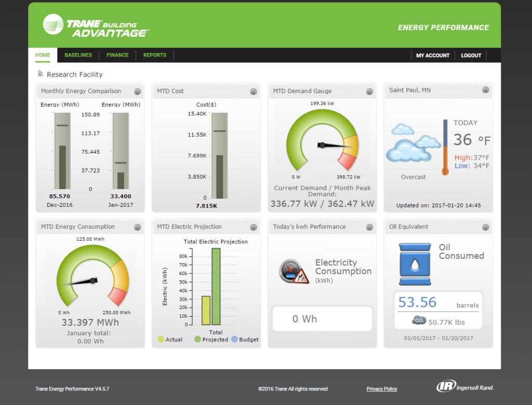The image size is (532, 405).
Task: Click the MTD Cost bar chart
Action: [x=220, y=155]
